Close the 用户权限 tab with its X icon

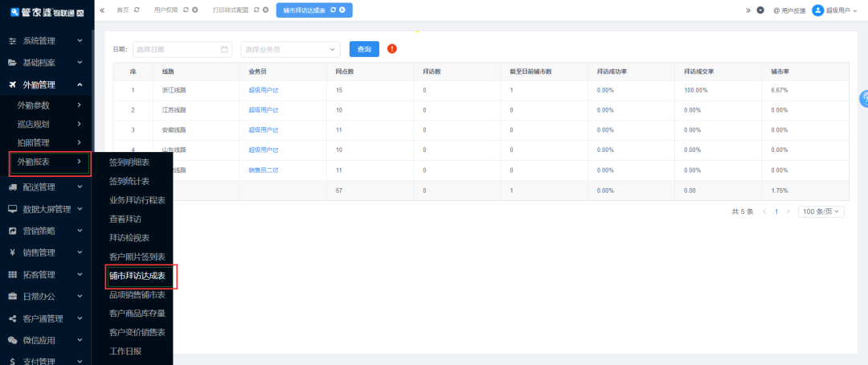pyautogui.click(x=194, y=10)
